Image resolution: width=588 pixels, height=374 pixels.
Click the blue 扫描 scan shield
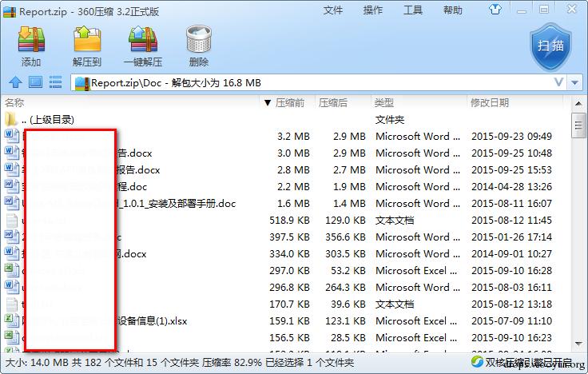[x=550, y=46]
